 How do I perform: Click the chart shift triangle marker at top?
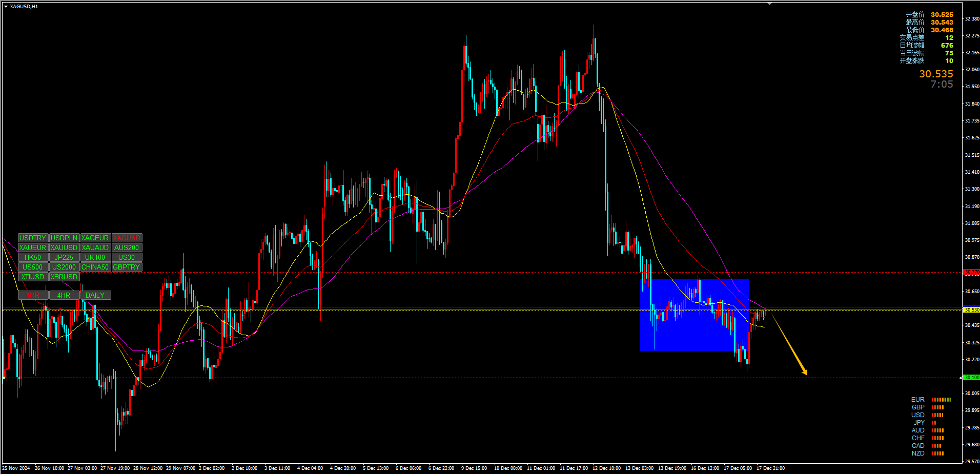click(769, 4)
